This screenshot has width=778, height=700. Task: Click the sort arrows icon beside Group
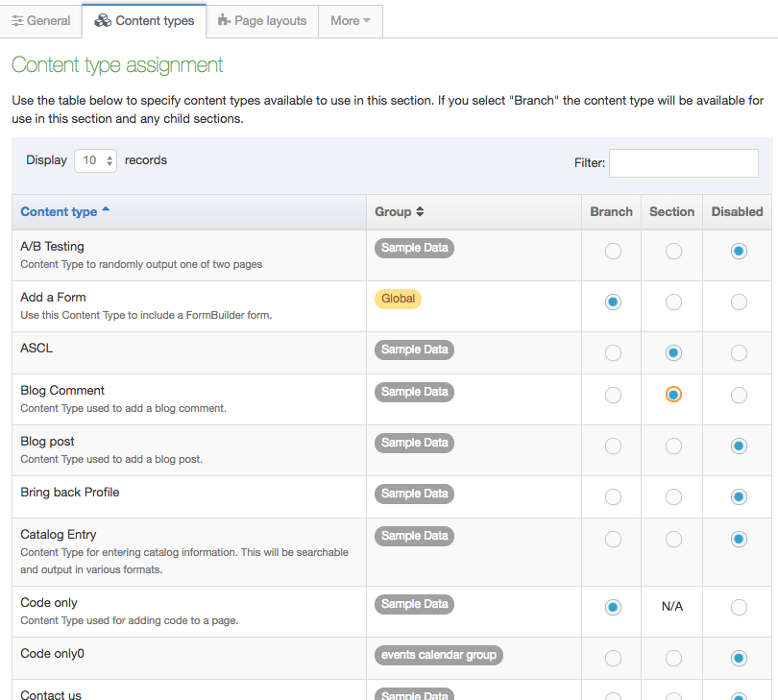point(420,212)
